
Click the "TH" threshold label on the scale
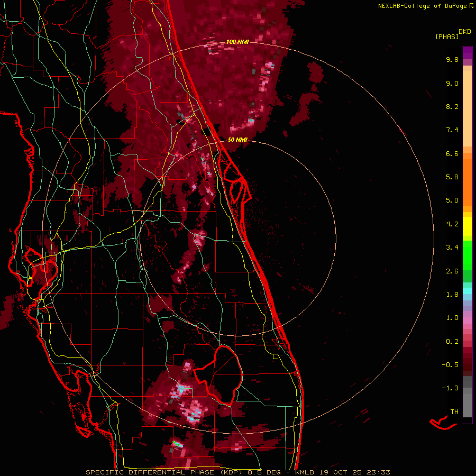(454, 412)
